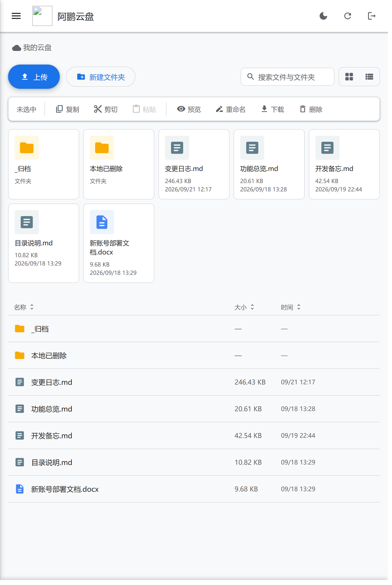Click 删除 in the action toolbar
392x585 pixels.
311,109
